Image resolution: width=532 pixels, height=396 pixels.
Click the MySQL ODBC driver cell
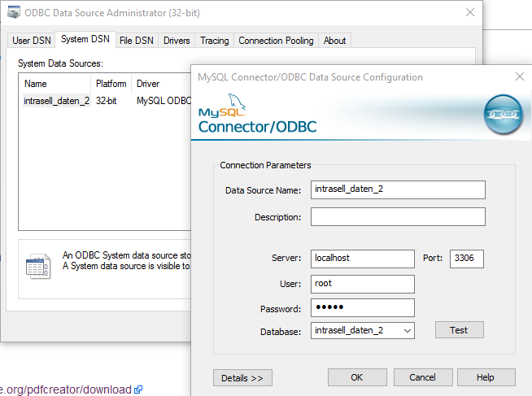(x=164, y=101)
